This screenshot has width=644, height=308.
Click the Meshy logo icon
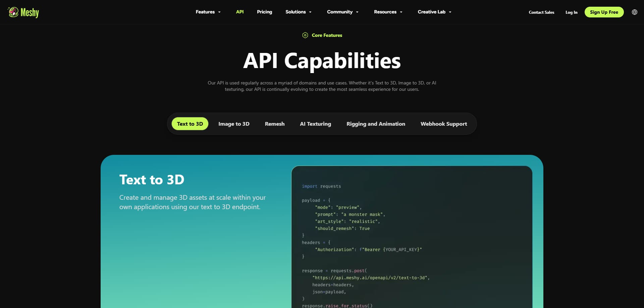(13, 12)
